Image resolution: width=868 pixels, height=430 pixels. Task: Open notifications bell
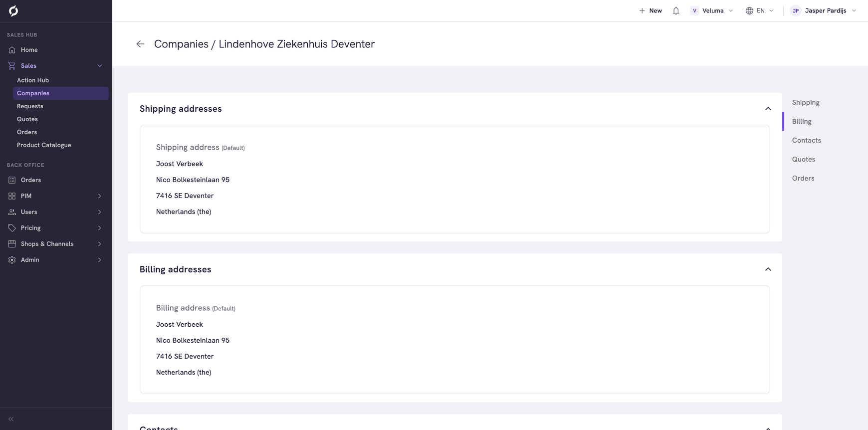[676, 10]
